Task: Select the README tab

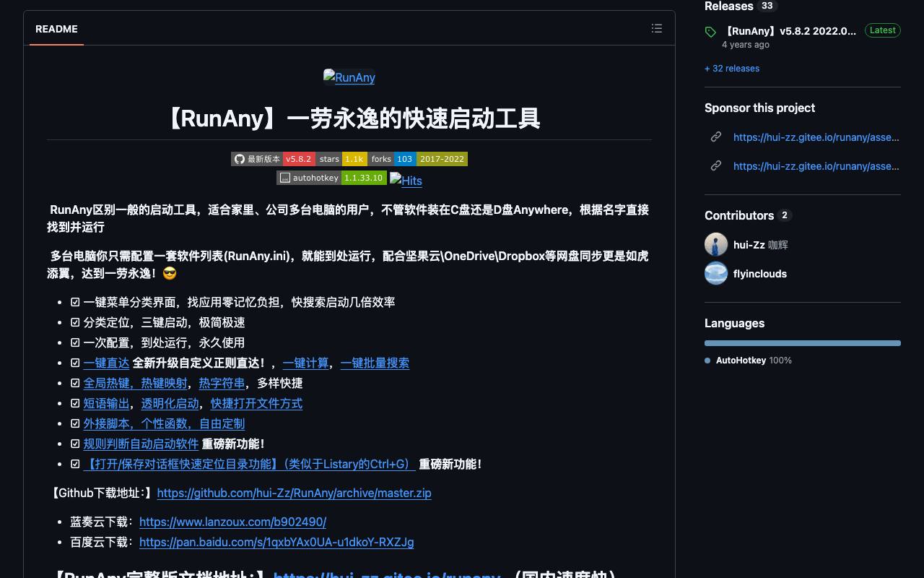Action: (56, 29)
